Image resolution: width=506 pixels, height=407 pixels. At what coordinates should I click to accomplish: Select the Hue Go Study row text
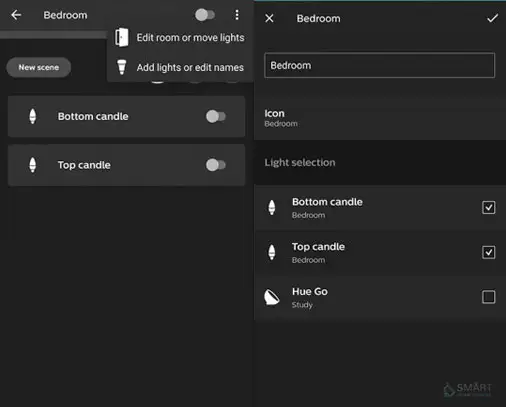[310, 298]
